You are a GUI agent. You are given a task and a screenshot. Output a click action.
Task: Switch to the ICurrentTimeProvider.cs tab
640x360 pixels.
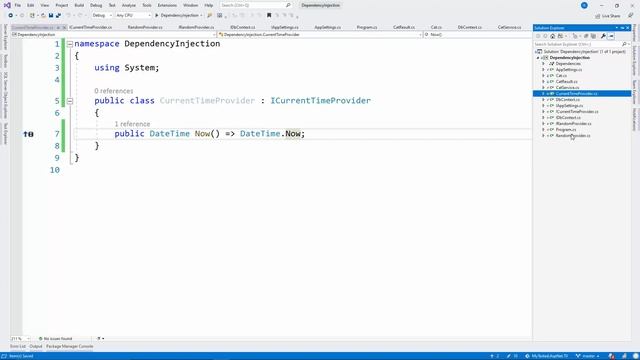tap(91, 27)
